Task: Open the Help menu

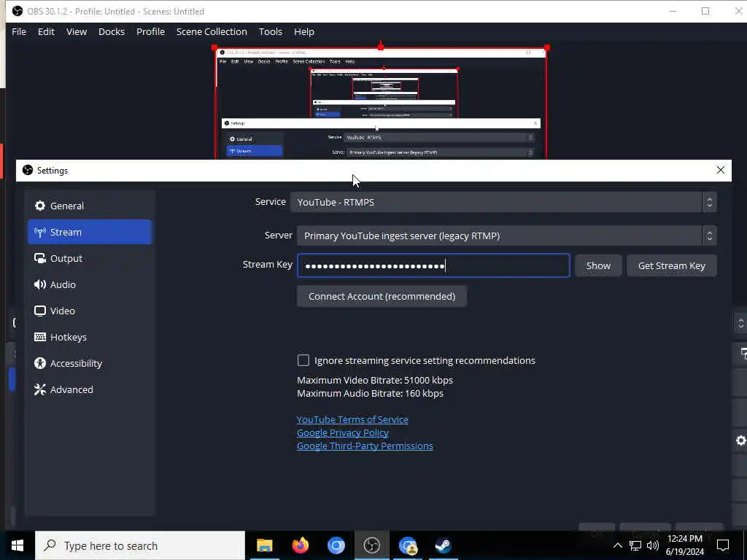Action: pos(304,31)
